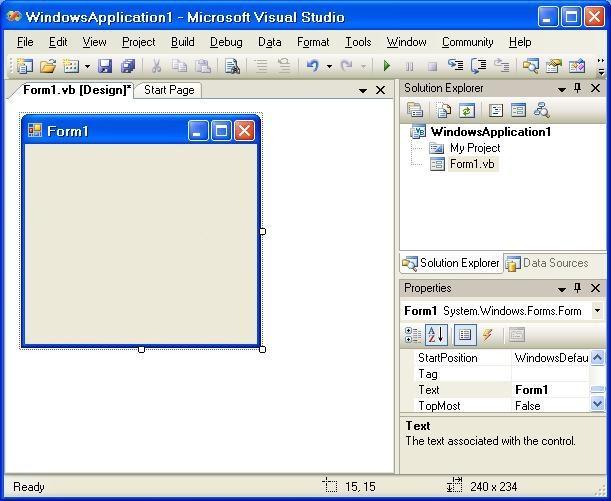Click Solution Explorer's View Code icon
Viewport: 611px width, 501px height.
click(496, 111)
